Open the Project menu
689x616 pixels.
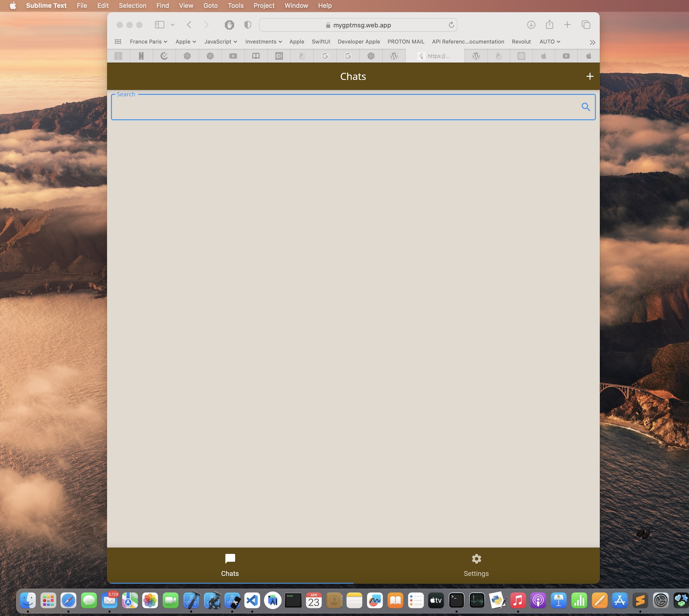click(x=264, y=5)
